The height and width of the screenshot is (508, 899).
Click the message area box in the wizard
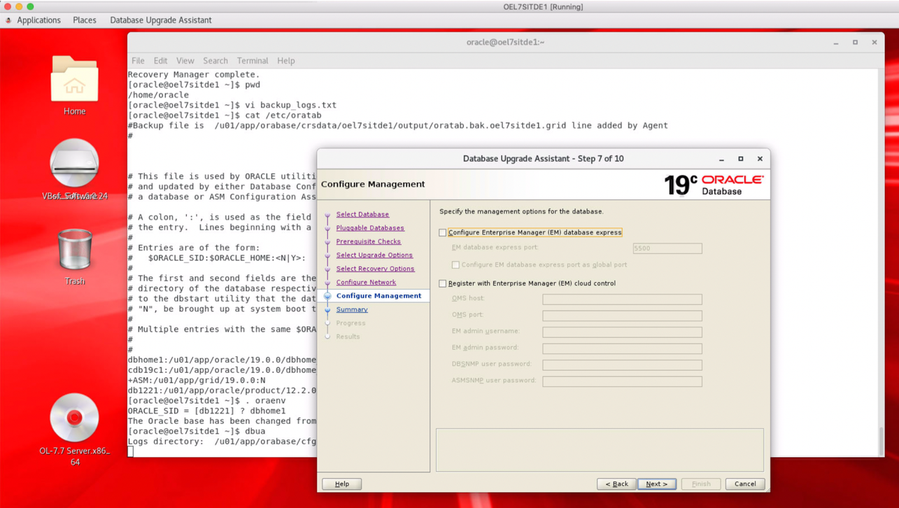click(x=600, y=450)
